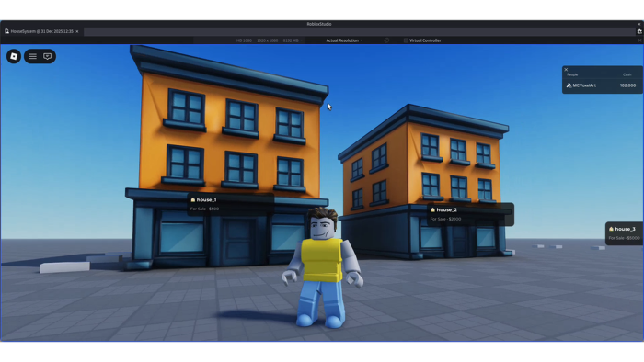Open the Roblox logo menu

point(14,56)
